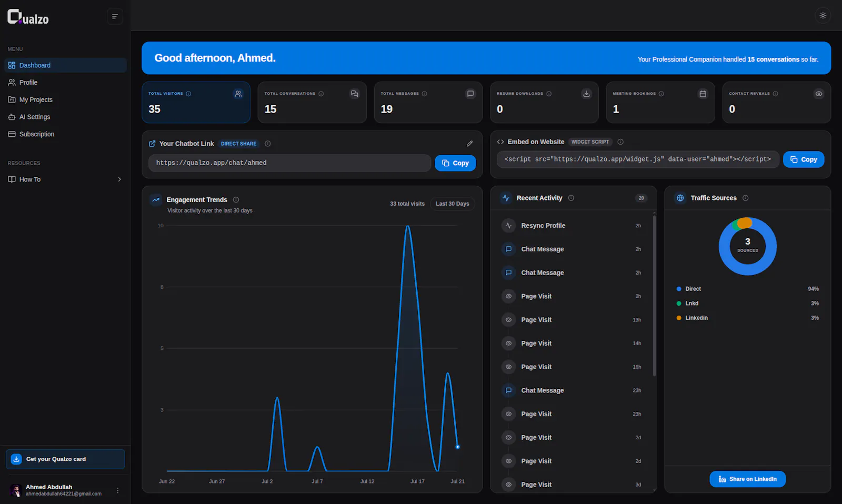Click the Meeting Bookings calendar icon
842x504 pixels.
click(x=703, y=94)
